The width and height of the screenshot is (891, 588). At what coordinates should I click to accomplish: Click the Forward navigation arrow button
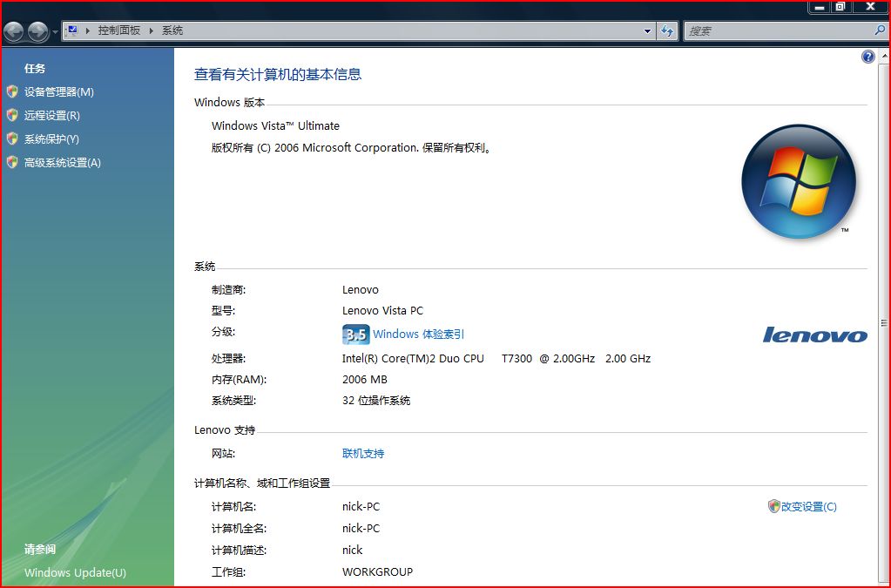tap(37, 32)
